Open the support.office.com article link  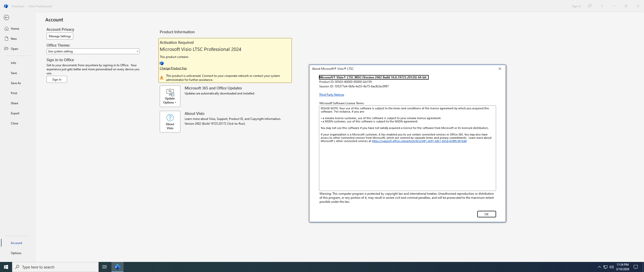(x=419, y=141)
